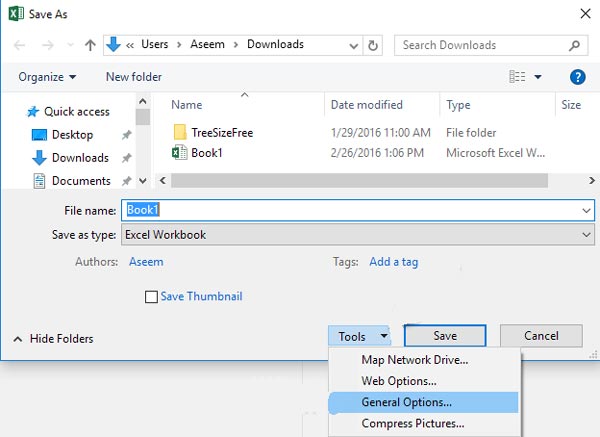This screenshot has width=600, height=437.
Task: Enable the Save Thumbnail checkbox
Action: click(151, 297)
